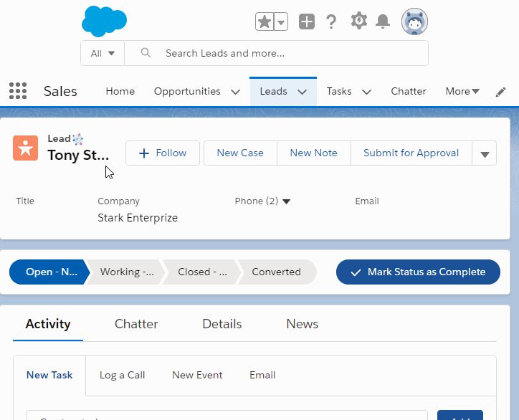
Task: Click the search magnifier icon
Action: tap(146, 52)
